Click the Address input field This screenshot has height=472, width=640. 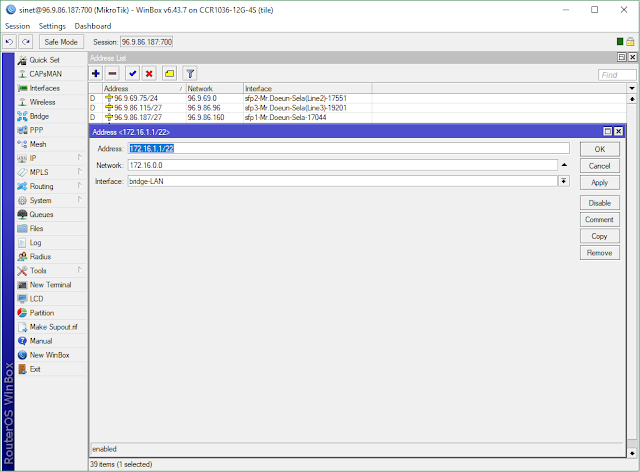tap(349, 149)
